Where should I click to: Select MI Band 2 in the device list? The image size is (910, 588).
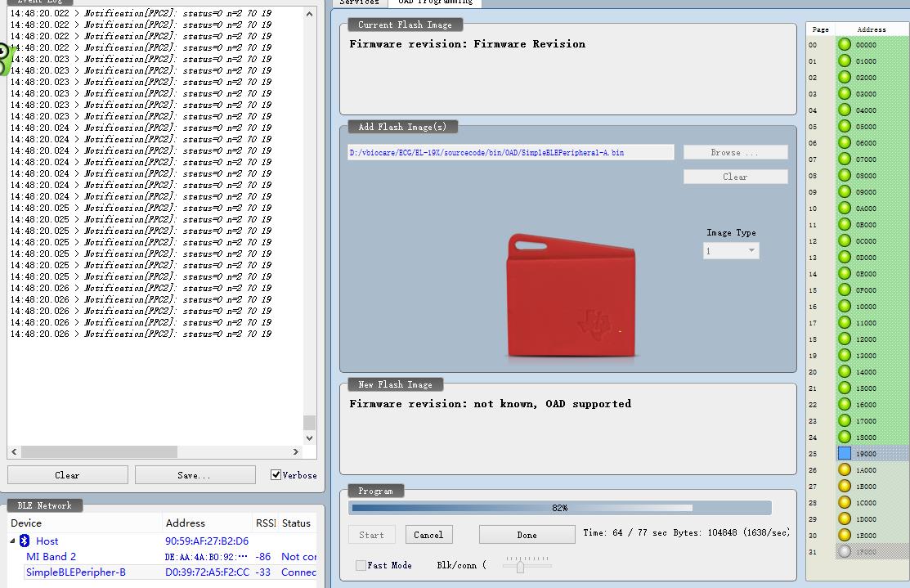51,556
